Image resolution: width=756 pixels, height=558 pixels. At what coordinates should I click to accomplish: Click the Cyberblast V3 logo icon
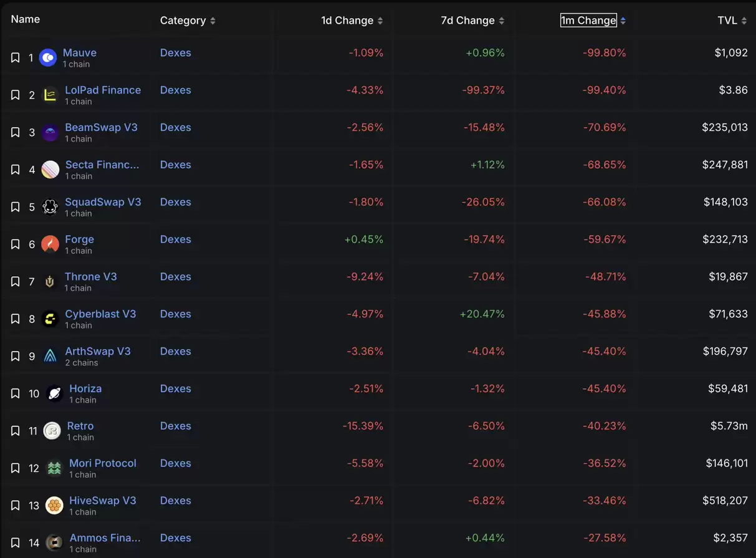pyautogui.click(x=50, y=319)
